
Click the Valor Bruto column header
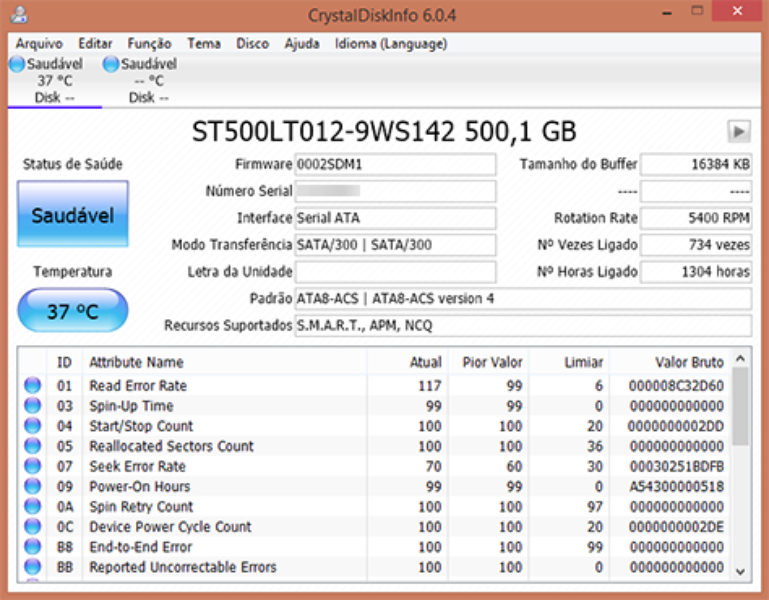[x=670, y=362]
